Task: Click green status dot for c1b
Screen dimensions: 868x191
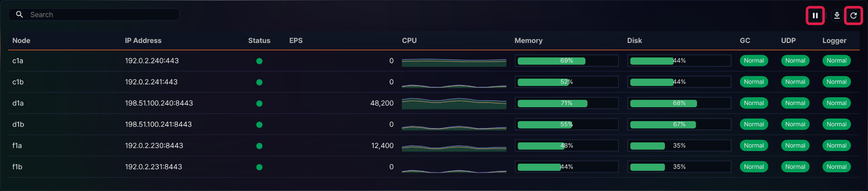Action: (259, 82)
